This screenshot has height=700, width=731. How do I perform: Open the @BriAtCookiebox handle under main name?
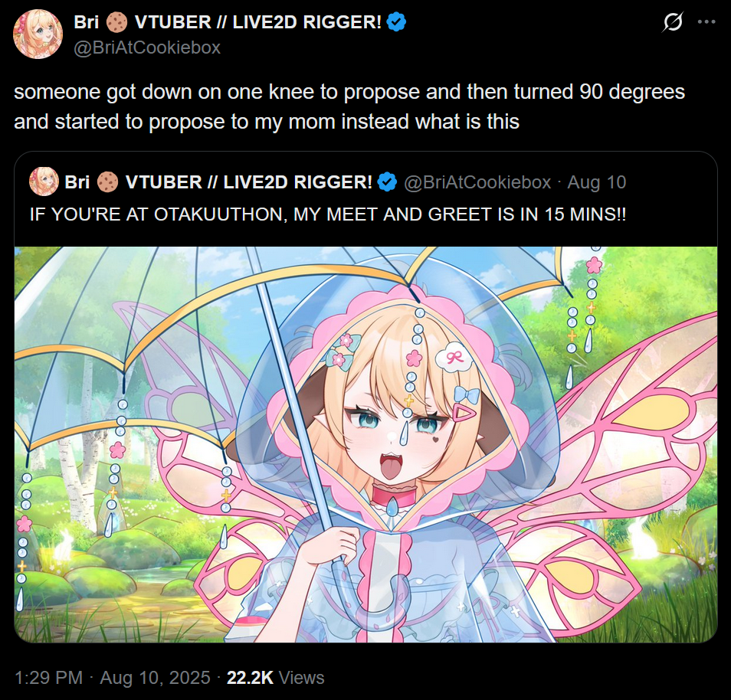pos(147,47)
